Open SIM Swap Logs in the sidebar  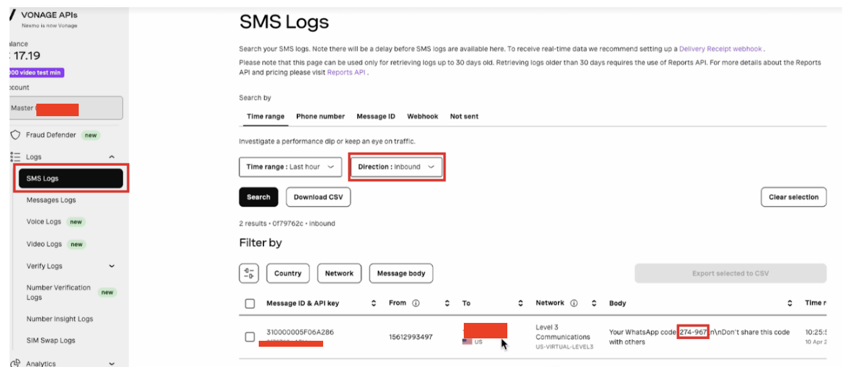(x=51, y=341)
